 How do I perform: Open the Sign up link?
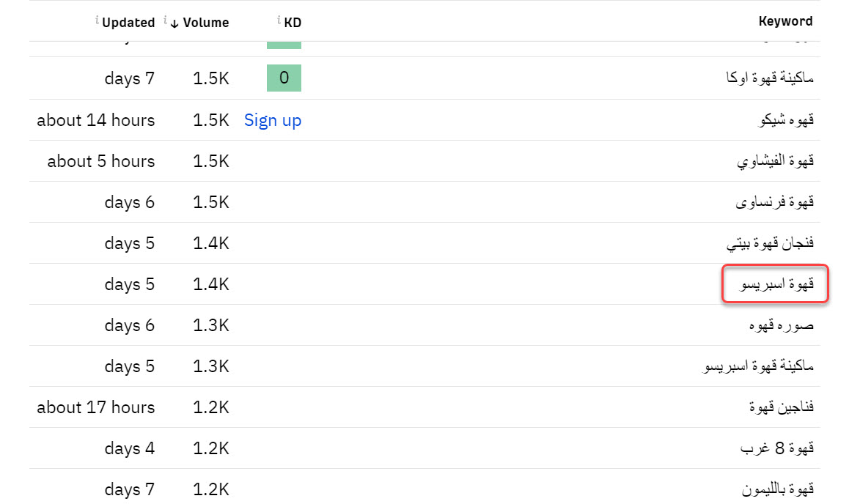tap(273, 120)
